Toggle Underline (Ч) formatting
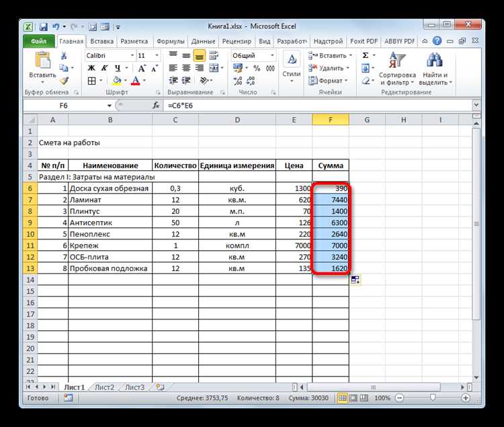Screen dimensions: 504x427 tap(118, 68)
